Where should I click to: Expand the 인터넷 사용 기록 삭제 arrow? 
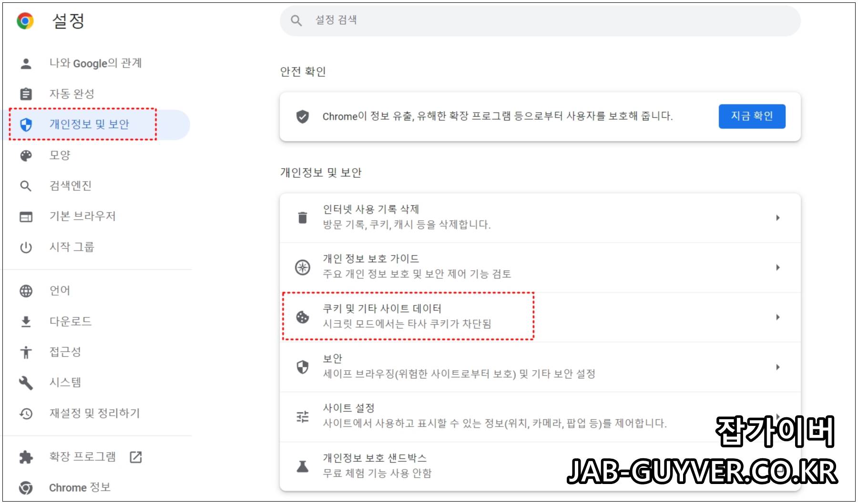pyautogui.click(x=777, y=218)
